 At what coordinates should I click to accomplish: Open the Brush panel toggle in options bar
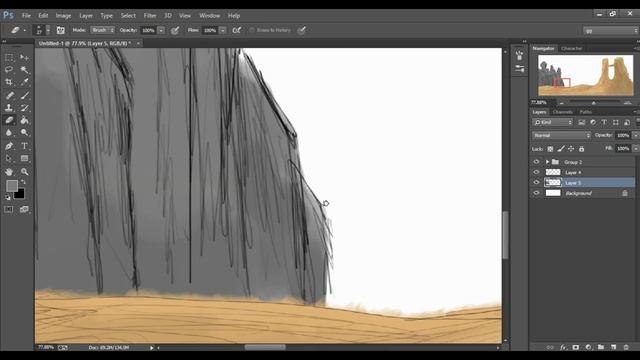click(x=60, y=30)
